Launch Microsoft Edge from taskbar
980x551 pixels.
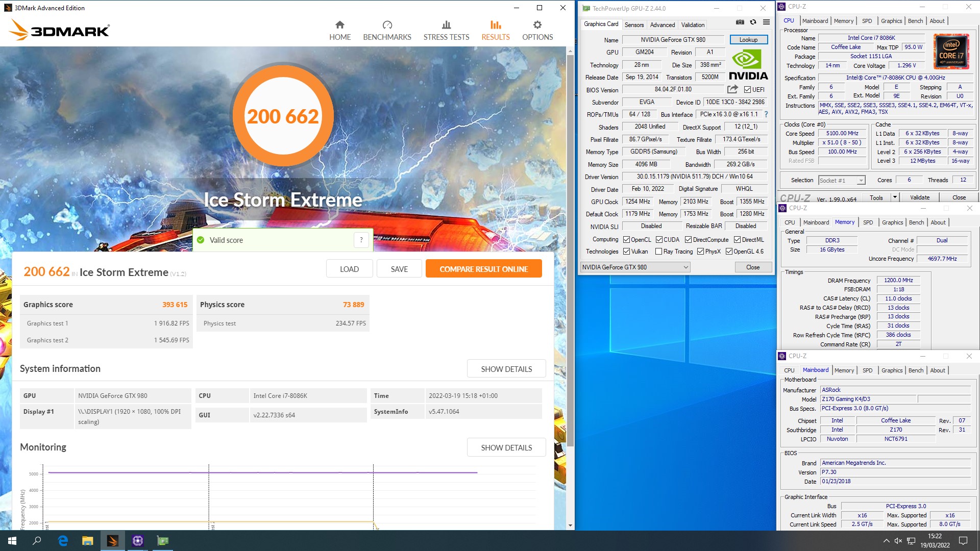pyautogui.click(x=63, y=541)
